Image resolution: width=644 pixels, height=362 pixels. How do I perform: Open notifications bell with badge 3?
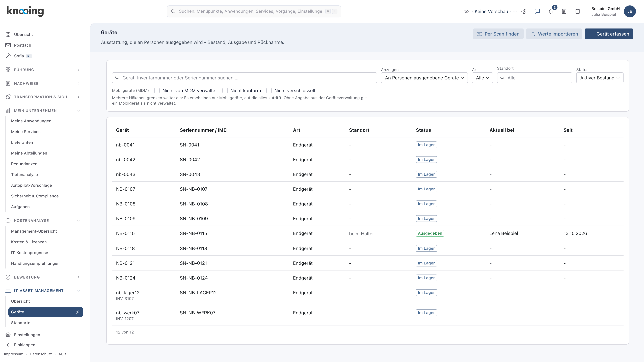[x=551, y=11]
